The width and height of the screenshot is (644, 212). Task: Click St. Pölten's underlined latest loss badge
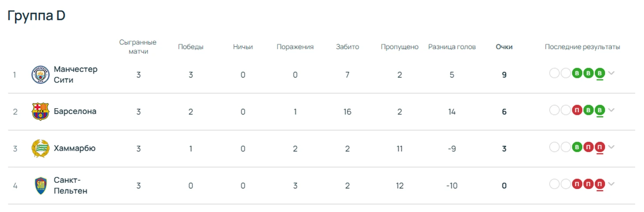point(599,184)
